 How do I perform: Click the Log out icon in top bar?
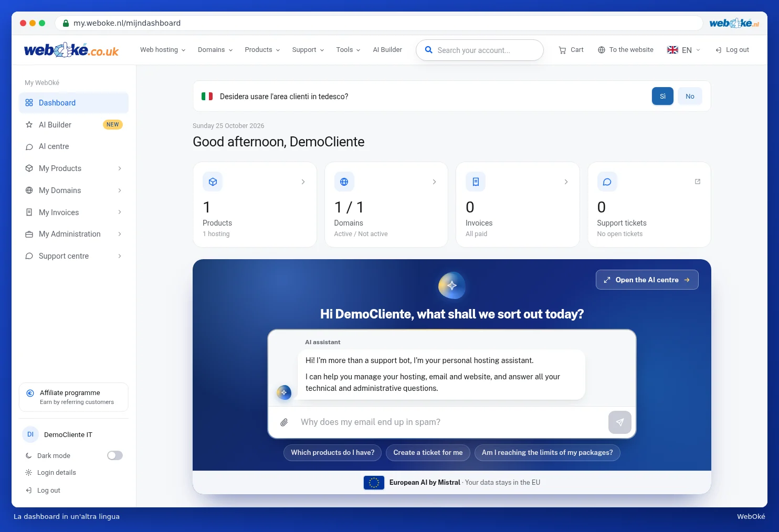[x=718, y=50]
